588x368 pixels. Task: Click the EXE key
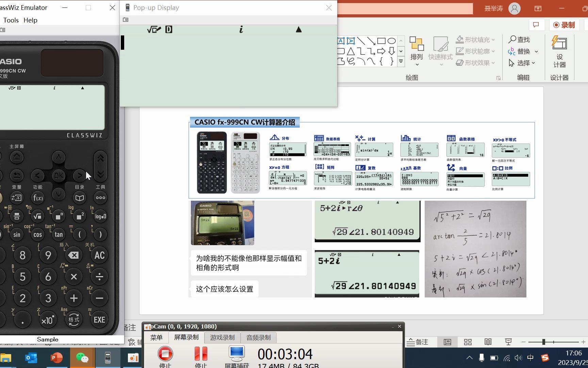point(99,320)
